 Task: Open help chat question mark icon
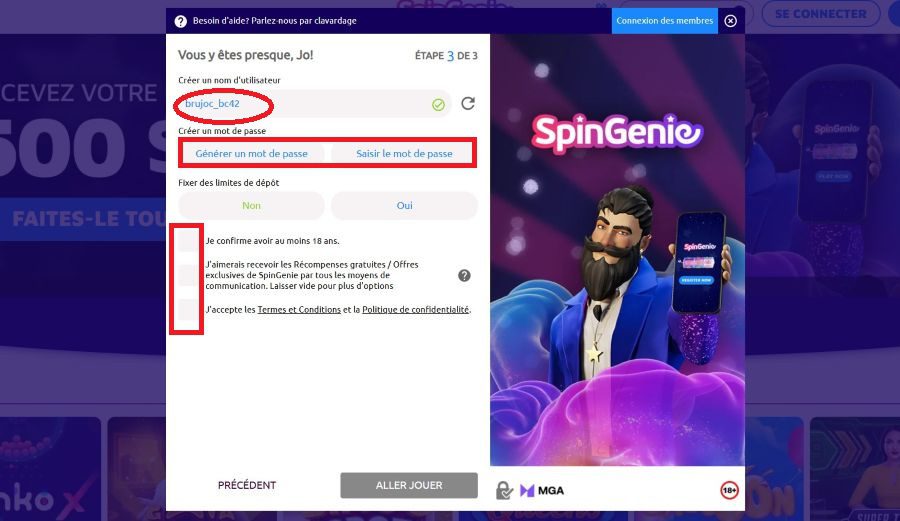181,21
